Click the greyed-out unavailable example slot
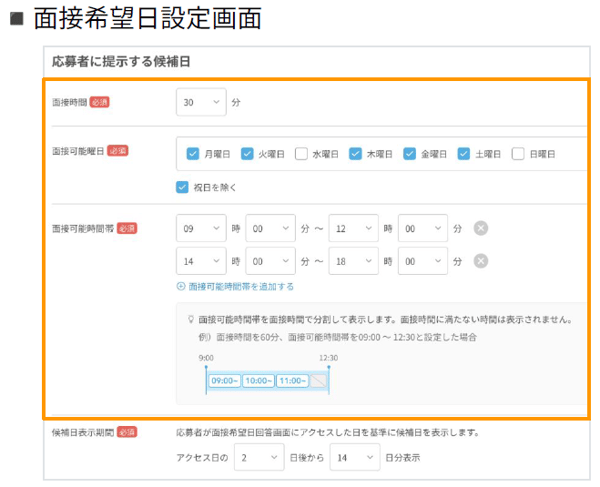The image size is (600, 487). click(x=318, y=381)
